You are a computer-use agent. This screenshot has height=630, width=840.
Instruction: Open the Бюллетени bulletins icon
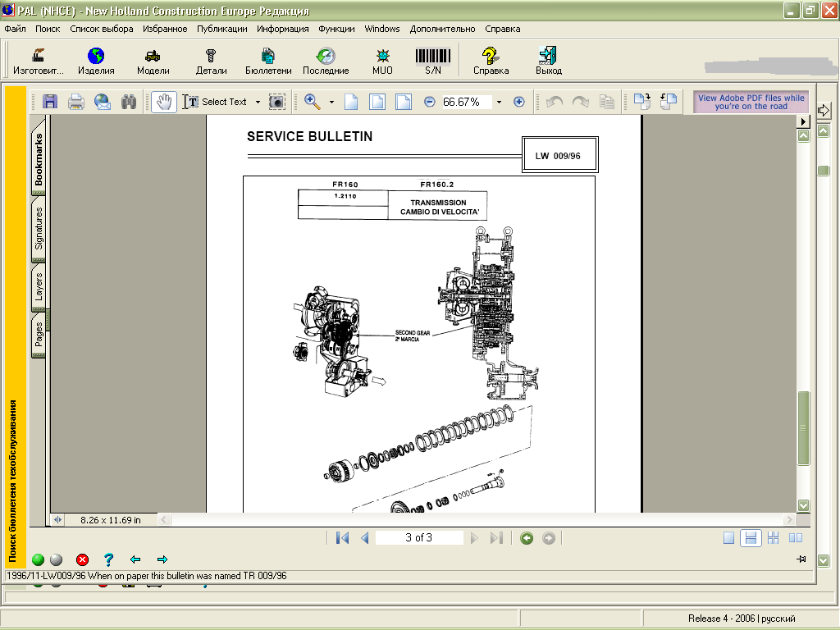point(268,61)
